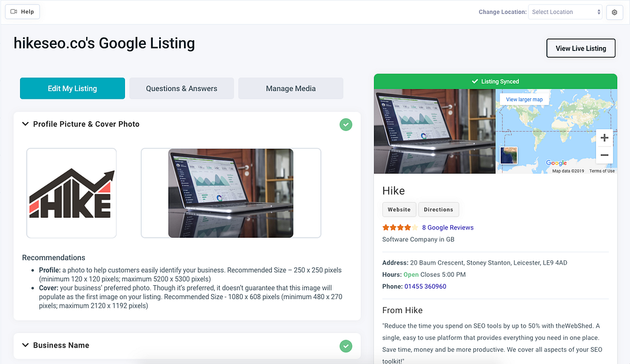Click the From Hike heading

click(402, 310)
